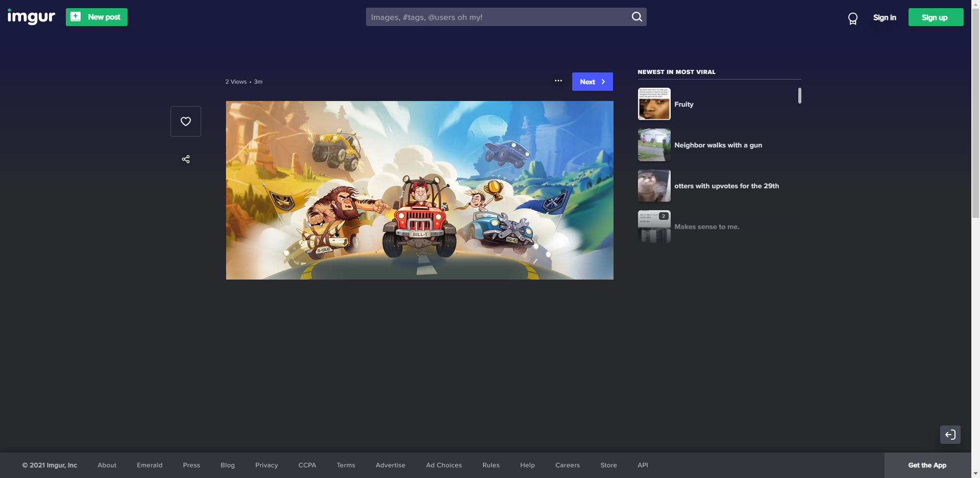Create a New post
This screenshot has width=980, height=478.
point(96,17)
